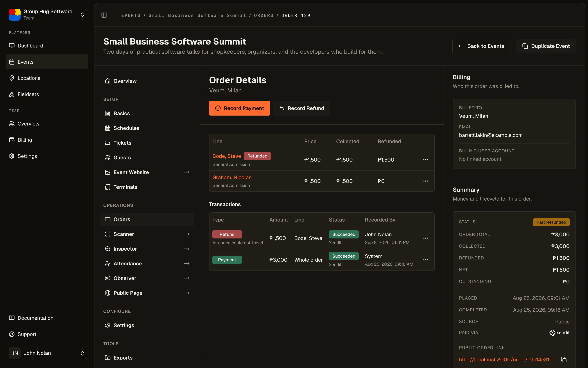Click the Record Refund button

click(302, 108)
